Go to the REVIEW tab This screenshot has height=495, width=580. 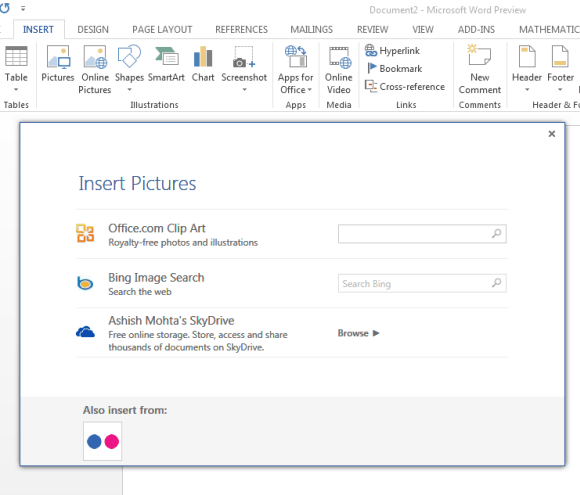pos(372,30)
